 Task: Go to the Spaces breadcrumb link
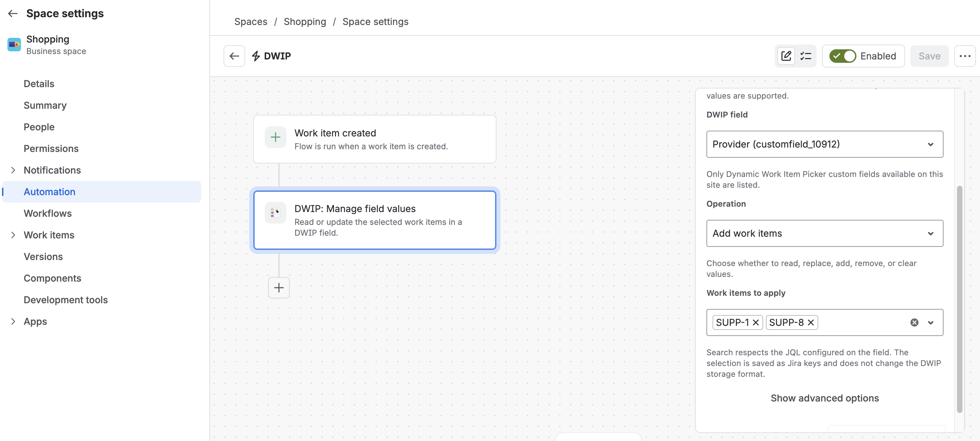(251, 22)
